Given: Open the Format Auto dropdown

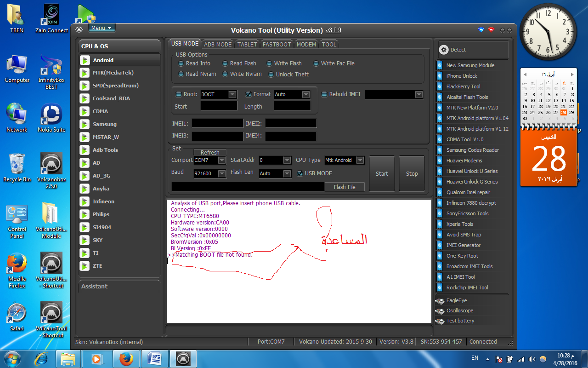Looking at the screenshot, I should tap(306, 94).
